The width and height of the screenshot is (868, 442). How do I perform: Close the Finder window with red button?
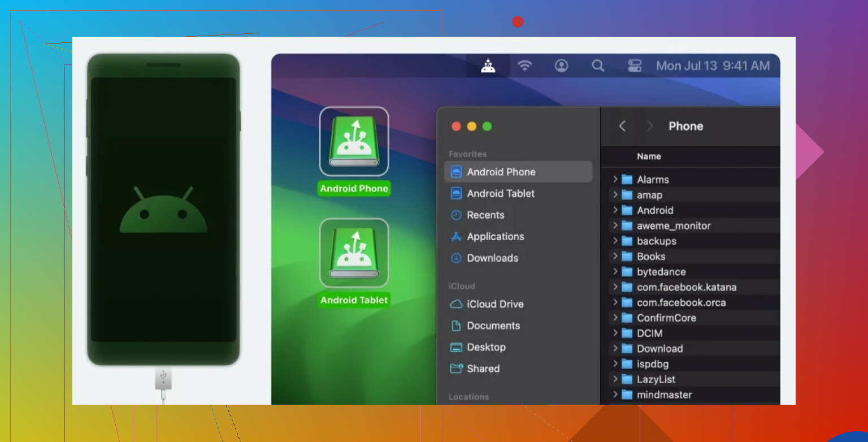click(456, 126)
